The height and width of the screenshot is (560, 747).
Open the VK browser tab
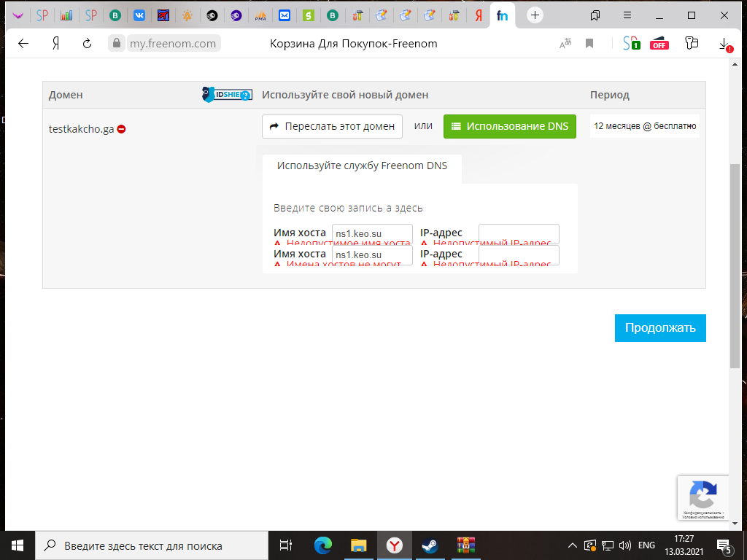pos(139,15)
